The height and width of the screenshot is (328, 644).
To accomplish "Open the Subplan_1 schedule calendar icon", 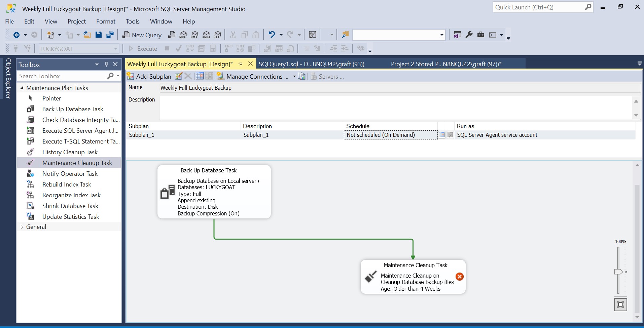I will 442,135.
